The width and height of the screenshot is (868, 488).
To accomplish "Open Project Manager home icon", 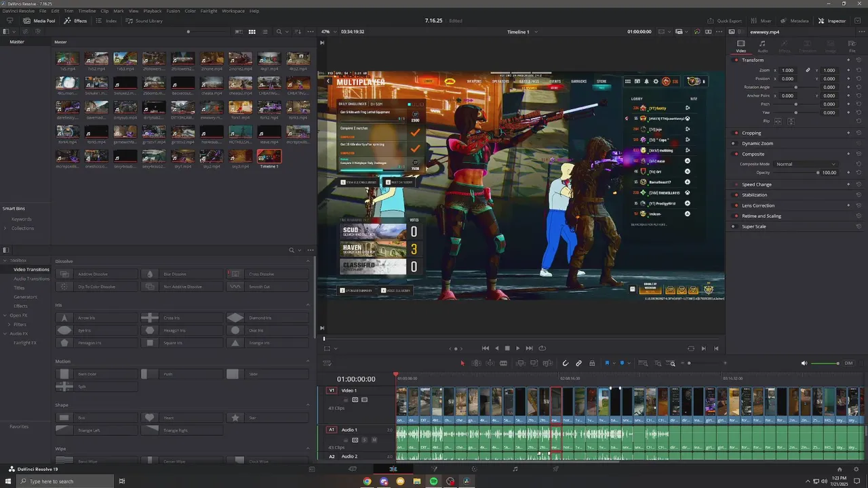I will coord(840,469).
